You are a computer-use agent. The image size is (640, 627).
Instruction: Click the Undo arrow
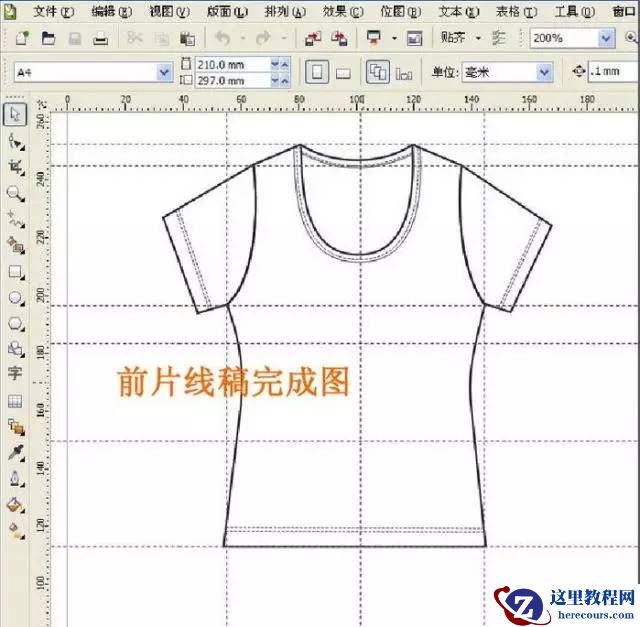coord(223,38)
